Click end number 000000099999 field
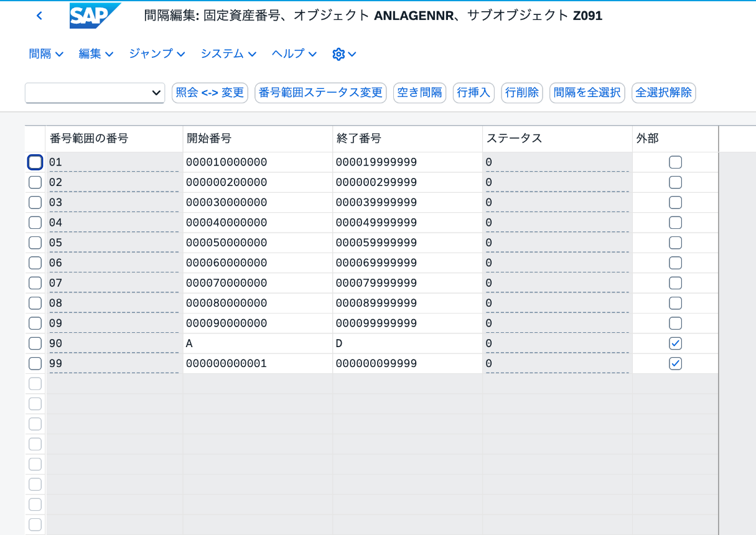 [x=408, y=363]
